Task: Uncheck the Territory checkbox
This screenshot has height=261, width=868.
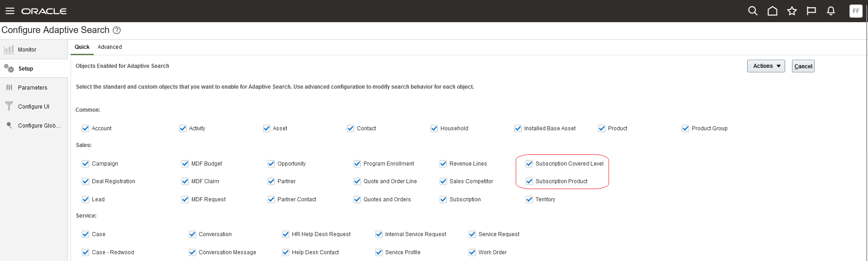Action: (x=529, y=199)
